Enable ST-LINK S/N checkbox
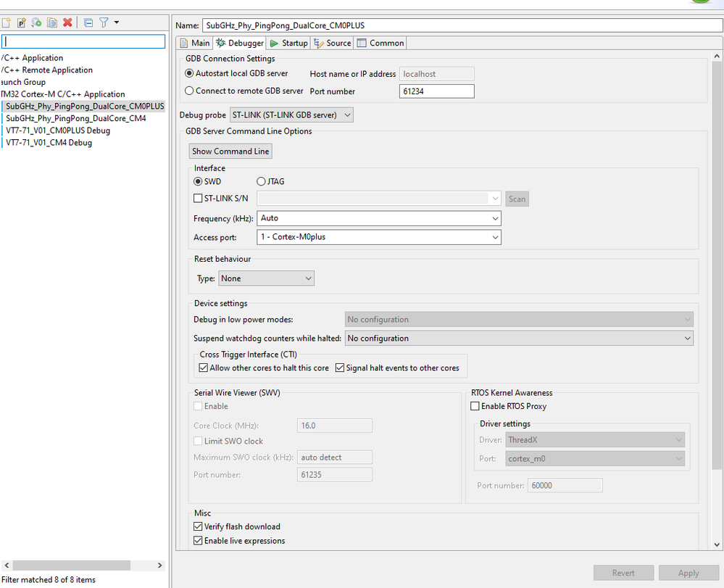 [198, 199]
